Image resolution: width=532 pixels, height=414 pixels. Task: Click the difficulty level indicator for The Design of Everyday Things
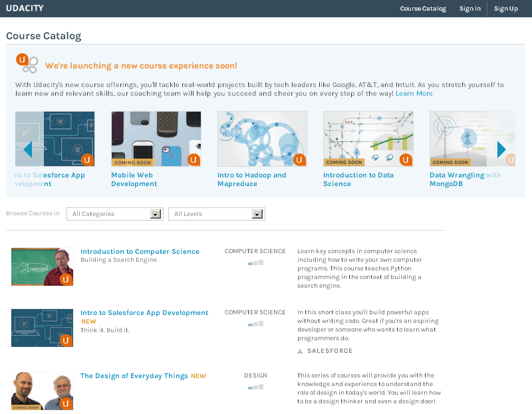tap(255, 387)
